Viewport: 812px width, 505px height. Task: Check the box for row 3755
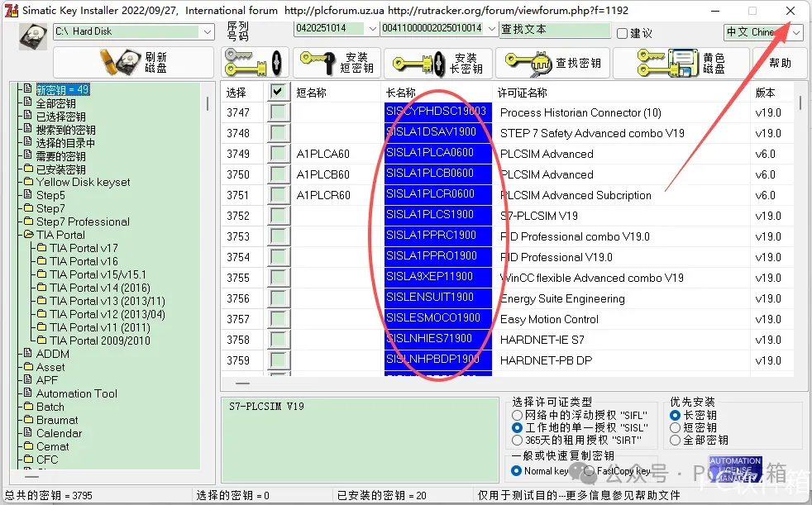click(x=279, y=278)
